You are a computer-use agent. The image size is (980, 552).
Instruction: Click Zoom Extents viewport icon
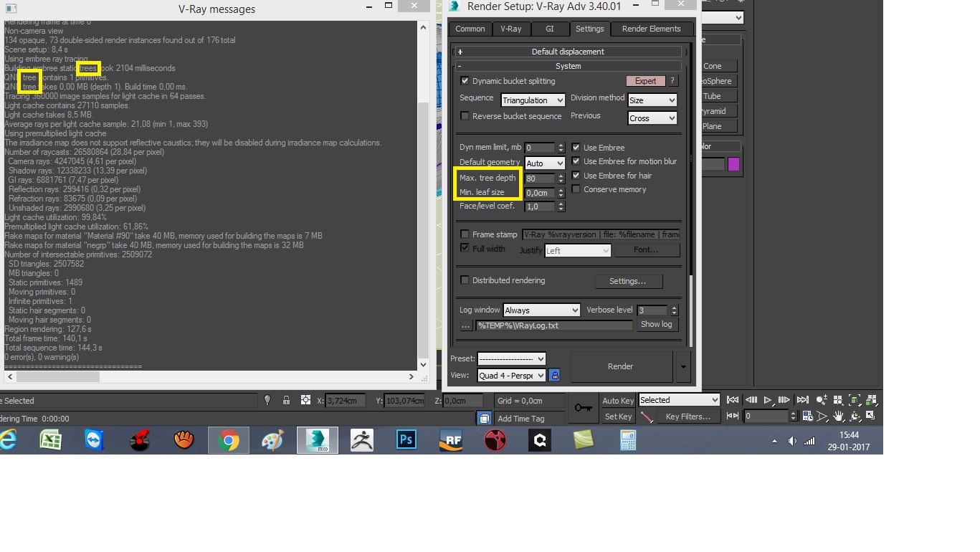(x=855, y=400)
